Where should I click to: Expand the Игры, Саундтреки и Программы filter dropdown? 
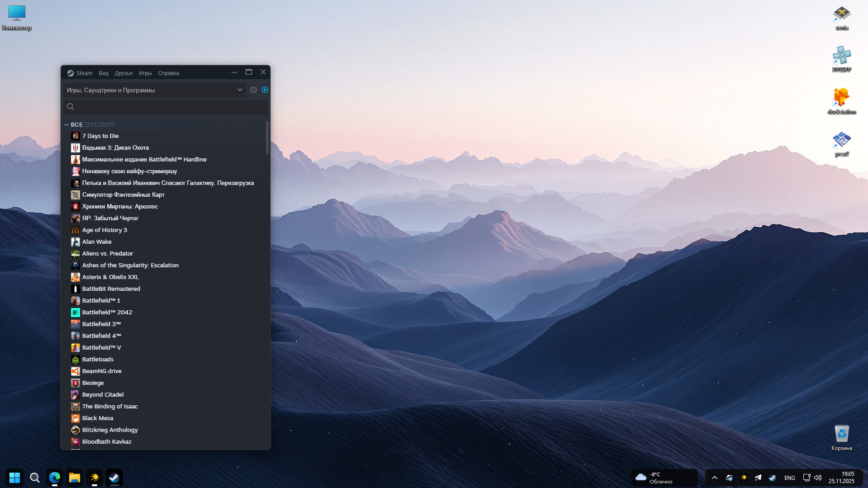[154, 90]
